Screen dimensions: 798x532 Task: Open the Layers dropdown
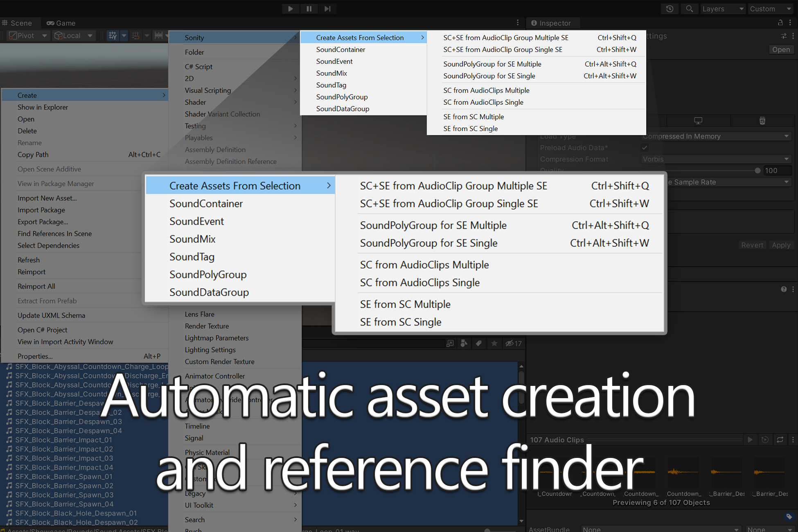click(723, 9)
